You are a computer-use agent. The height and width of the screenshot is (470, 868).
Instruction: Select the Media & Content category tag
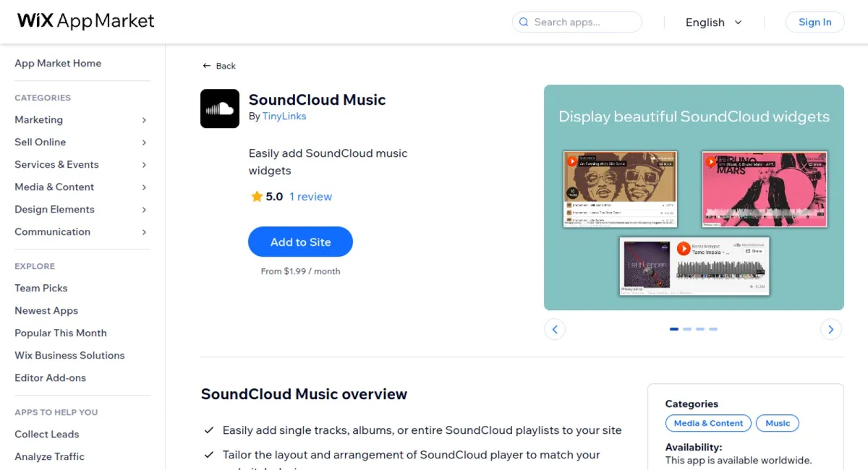[x=708, y=423]
